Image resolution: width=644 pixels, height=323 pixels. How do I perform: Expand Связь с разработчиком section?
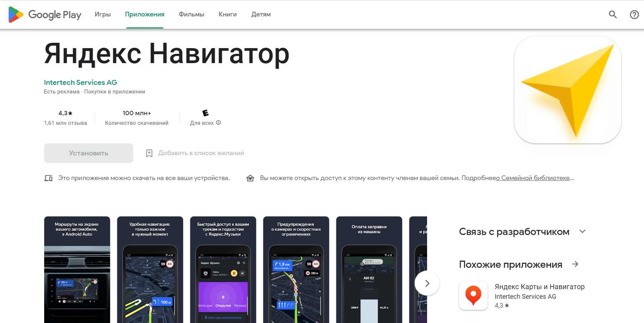coord(582,231)
